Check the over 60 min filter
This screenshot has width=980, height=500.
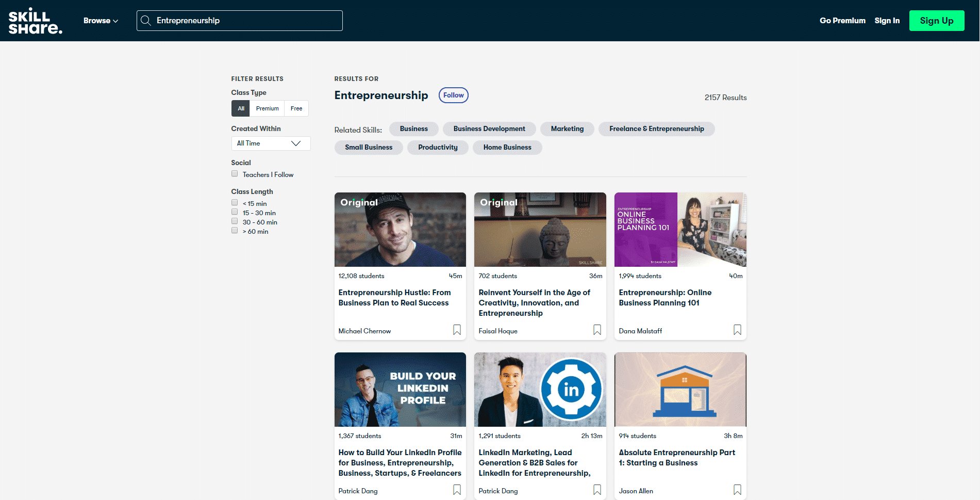click(235, 231)
